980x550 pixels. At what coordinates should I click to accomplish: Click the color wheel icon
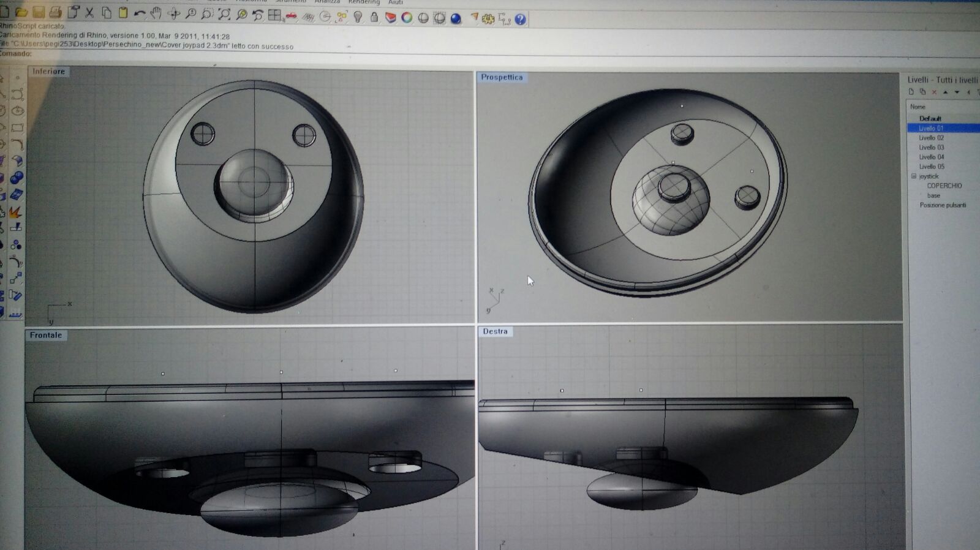(x=407, y=18)
